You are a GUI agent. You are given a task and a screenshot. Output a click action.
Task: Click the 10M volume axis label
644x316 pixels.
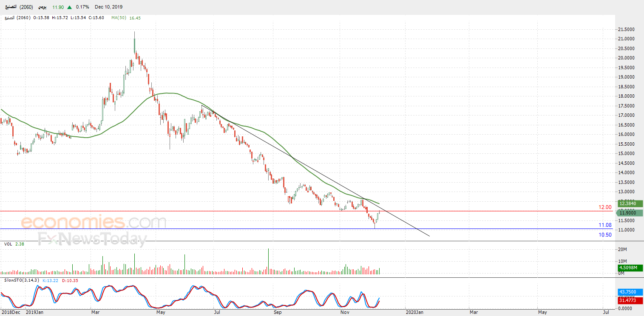click(x=622, y=261)
